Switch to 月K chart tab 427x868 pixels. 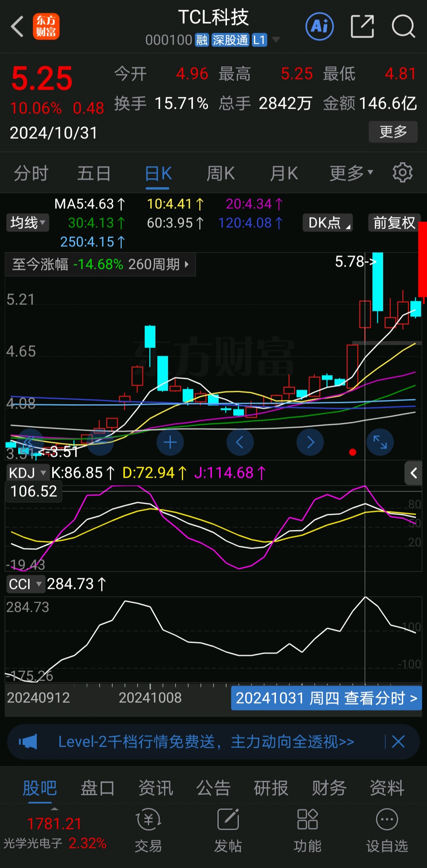(x=284, y=173)
